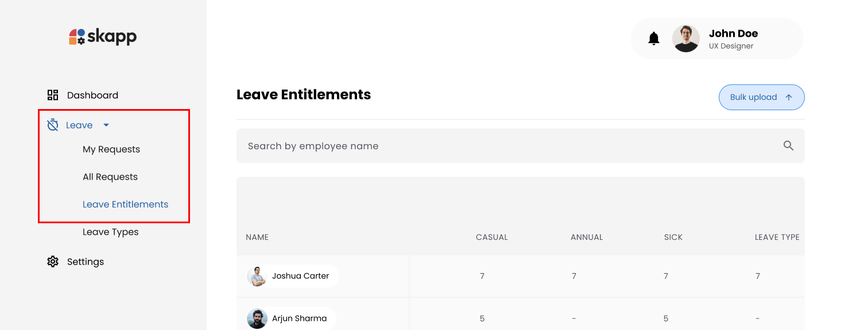868x330 pixels.
Task: Click Arjun Sharma's avatar photo
Action: [257, 319]
